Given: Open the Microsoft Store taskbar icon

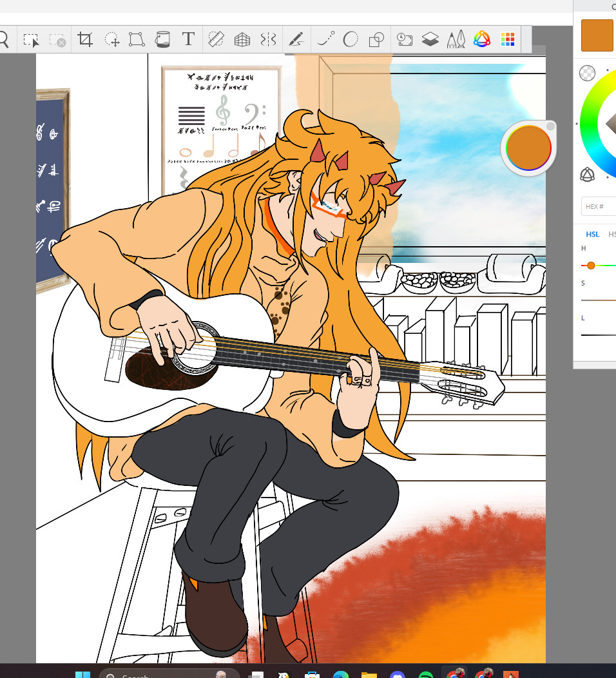Looking at the screenshot, I should click(312, 675).
